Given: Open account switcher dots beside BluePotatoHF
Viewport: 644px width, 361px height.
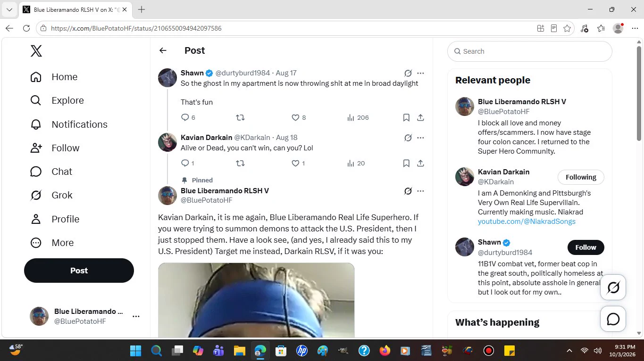Looking at the screenshot, I should pos(136,316).
